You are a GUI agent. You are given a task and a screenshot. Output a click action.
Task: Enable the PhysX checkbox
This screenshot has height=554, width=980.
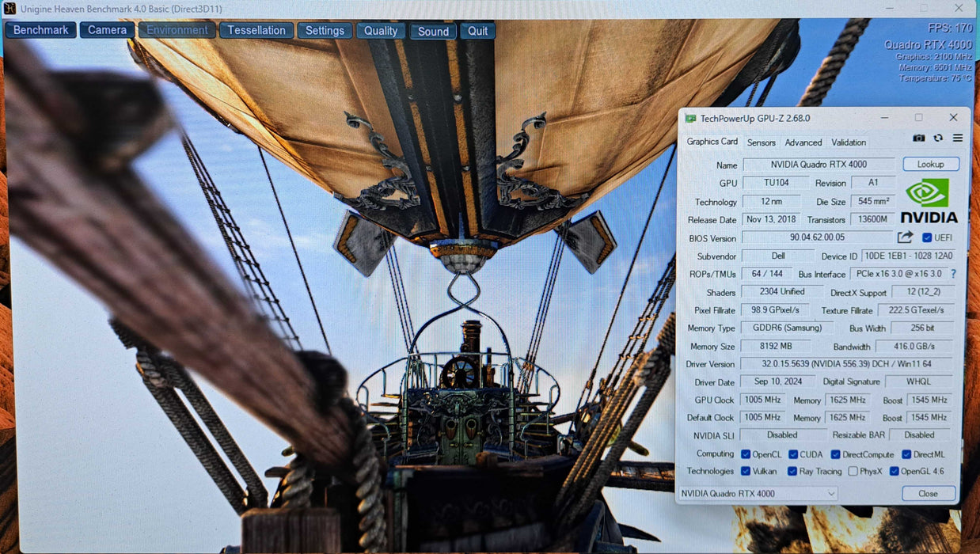[853, 471]
